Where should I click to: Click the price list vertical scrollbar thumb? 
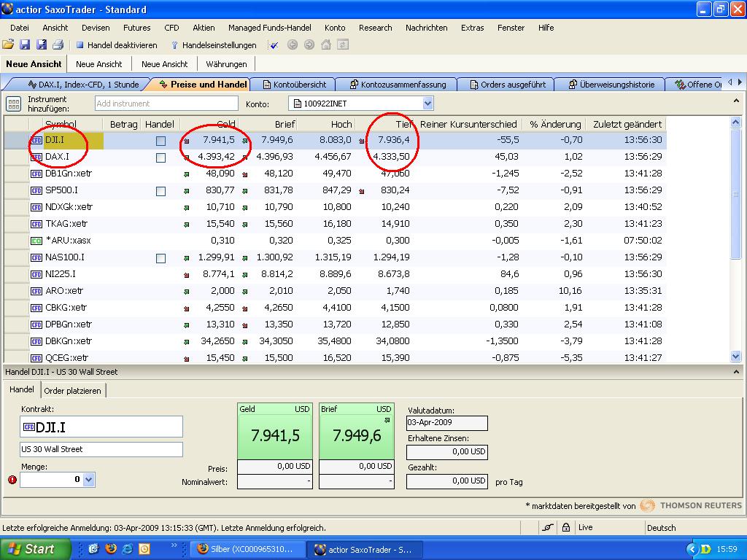tap(735, 194)
